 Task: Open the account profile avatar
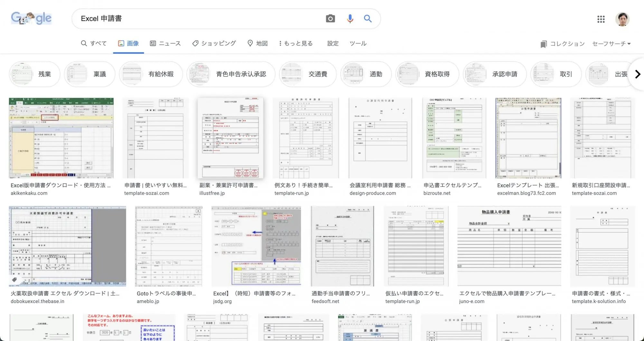tap(622, 19)
